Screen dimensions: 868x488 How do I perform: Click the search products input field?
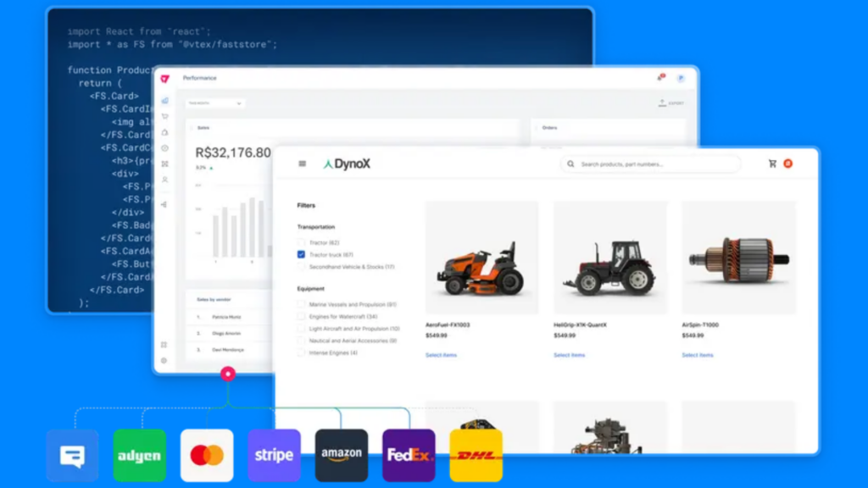pos(651,164)
